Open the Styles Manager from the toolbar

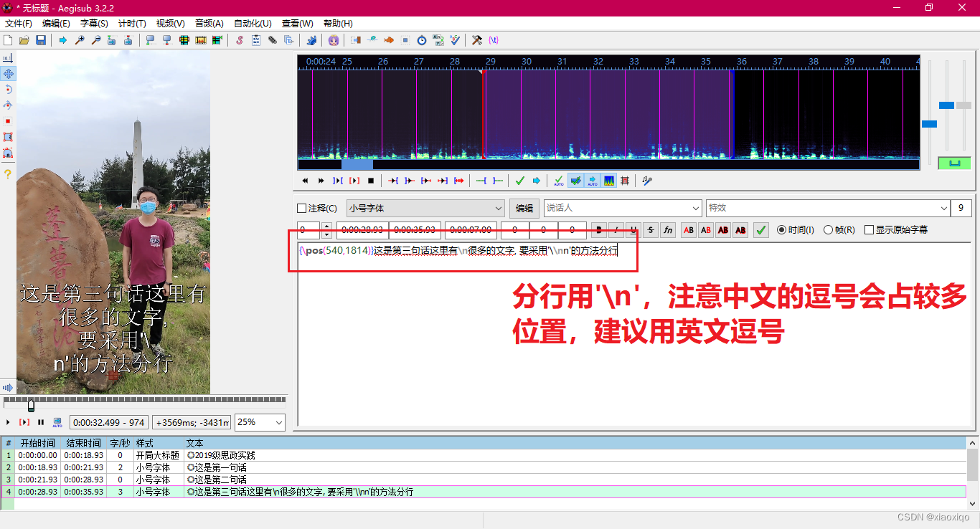pos(238,40)
